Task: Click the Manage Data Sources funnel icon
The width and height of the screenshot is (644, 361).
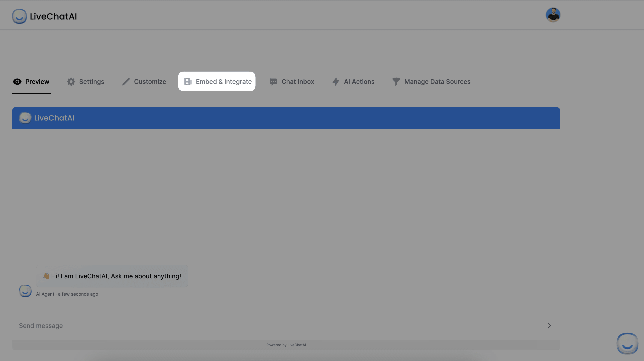Action: [x=396, y=82]
